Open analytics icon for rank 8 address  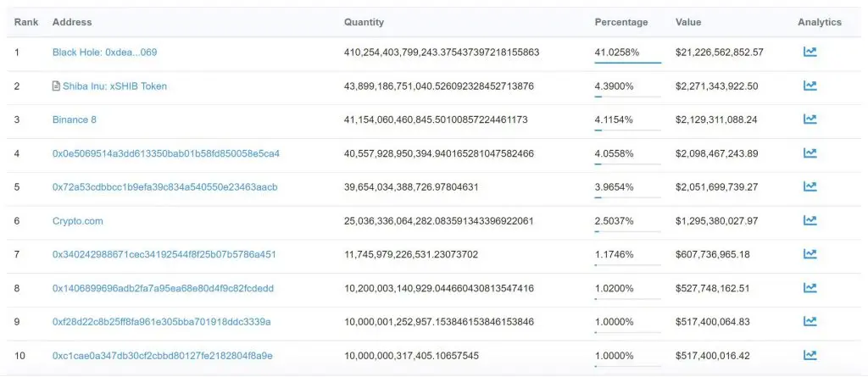[810, 288]
